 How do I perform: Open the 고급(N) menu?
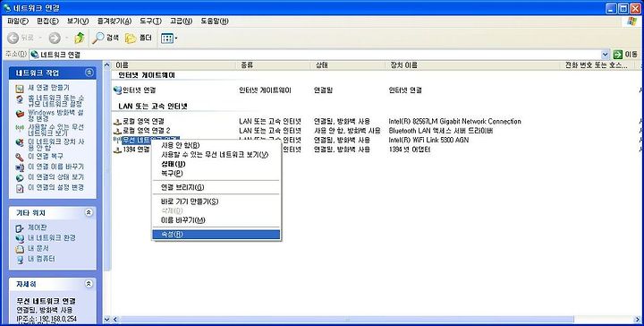(x=181, y=21)
